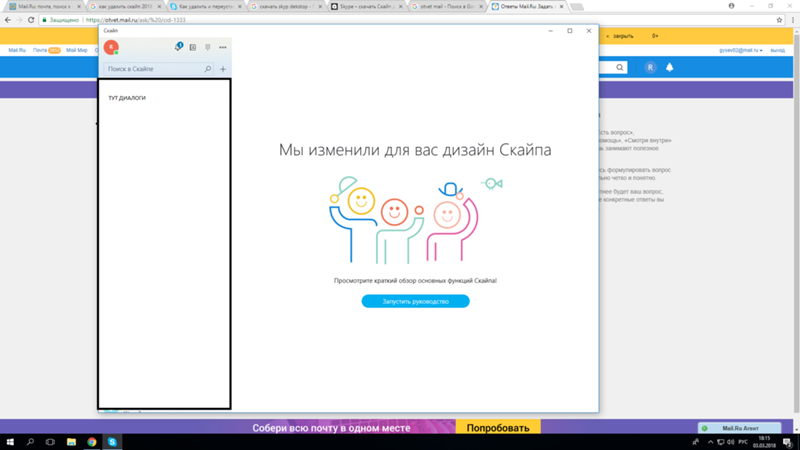Bookmark this page with star icon
Viewport: 800px width, 450px height.
pos(779,20)
